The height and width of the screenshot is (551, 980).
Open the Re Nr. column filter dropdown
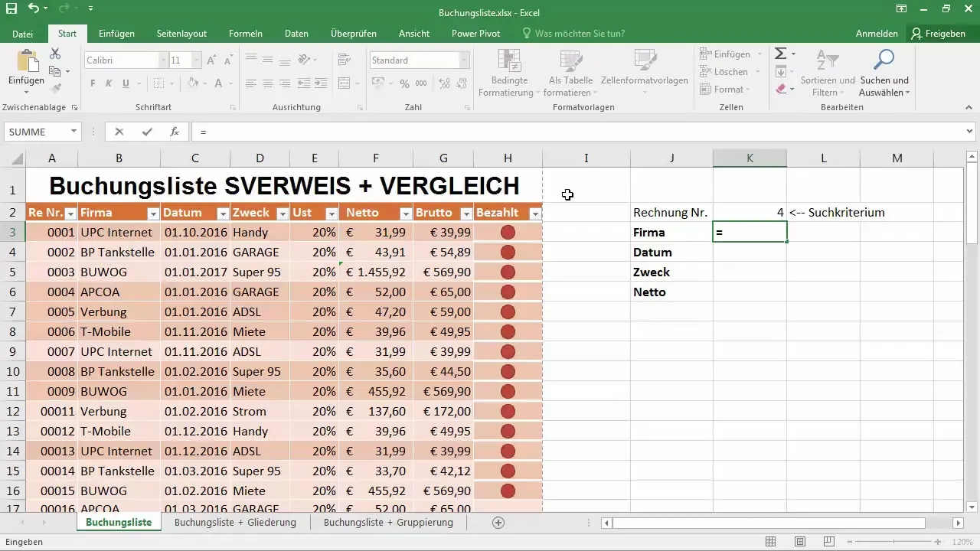(70, 214)
